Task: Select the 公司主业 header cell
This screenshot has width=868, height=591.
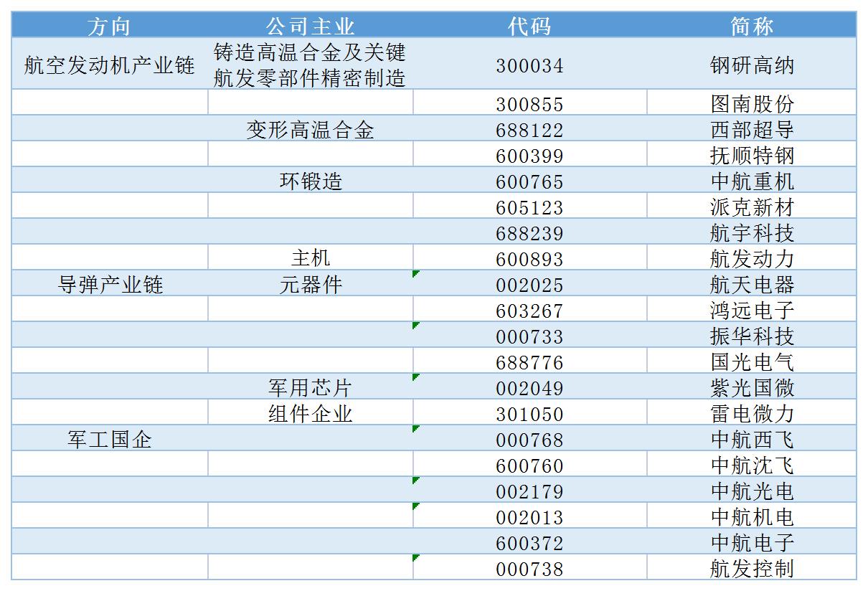Action: (x=311, y=26)
